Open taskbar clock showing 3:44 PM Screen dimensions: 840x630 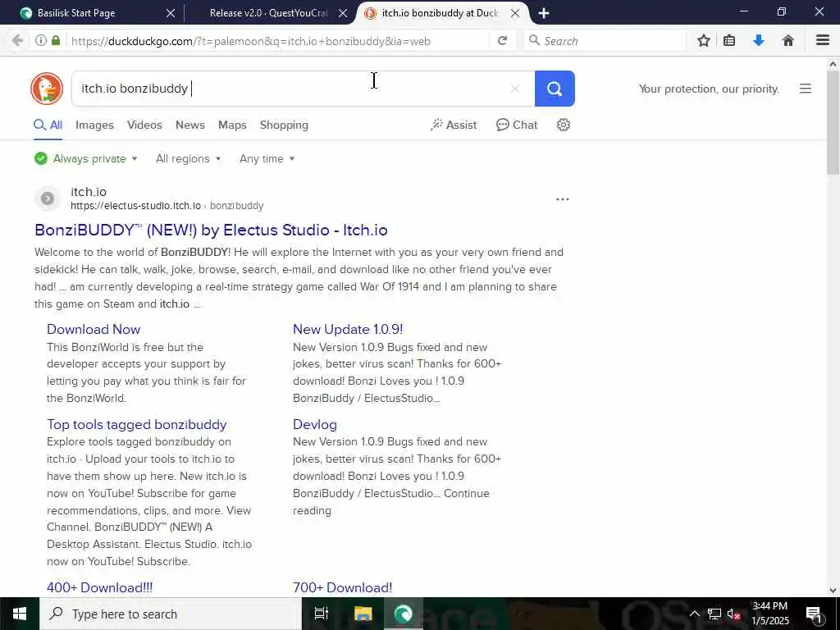click(769, 614)
